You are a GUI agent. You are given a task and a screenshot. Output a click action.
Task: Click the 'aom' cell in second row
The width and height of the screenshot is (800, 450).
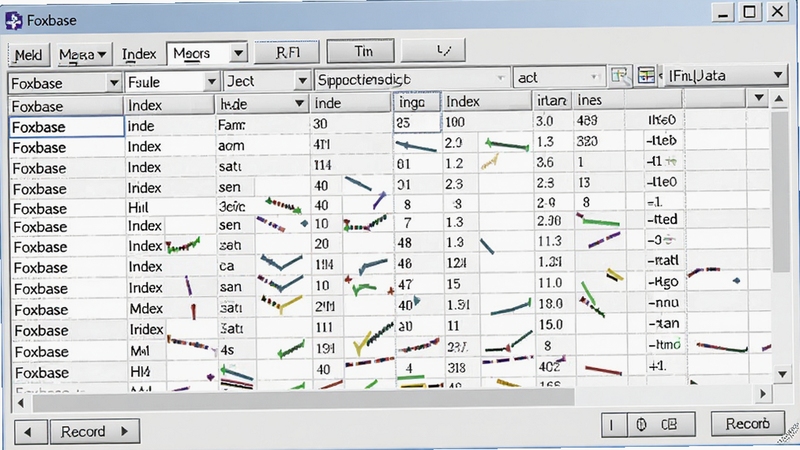point(263,145)
